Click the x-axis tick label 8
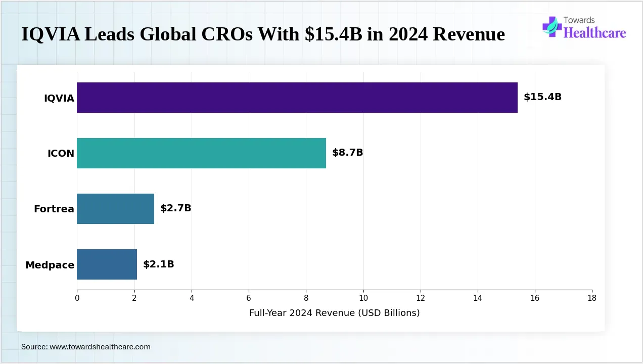 [x=306, y=298]
